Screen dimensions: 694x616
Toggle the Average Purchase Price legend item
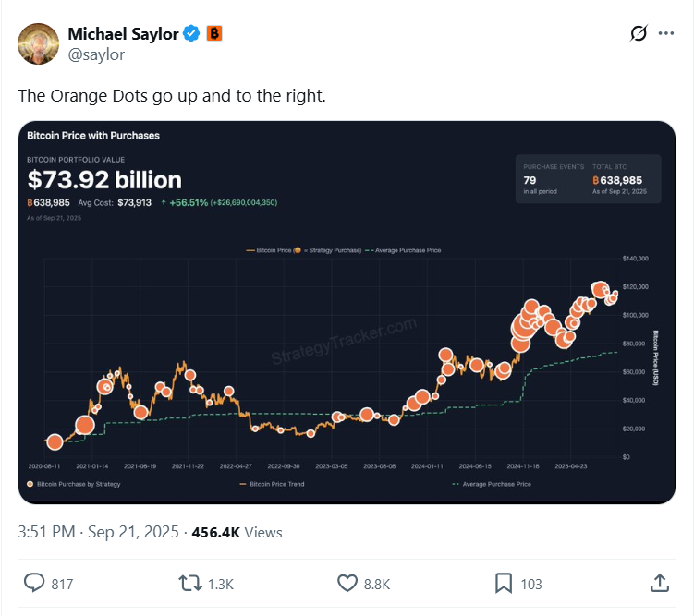492,484
